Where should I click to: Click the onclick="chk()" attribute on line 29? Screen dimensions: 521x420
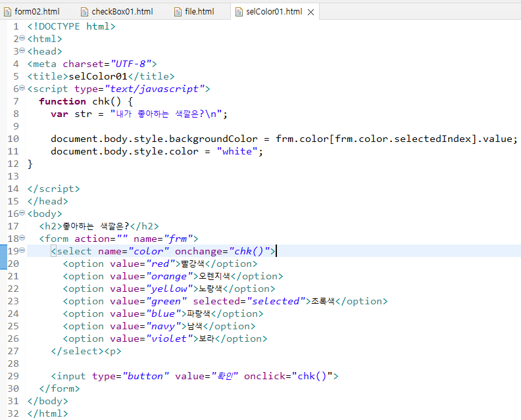point(288,376)
